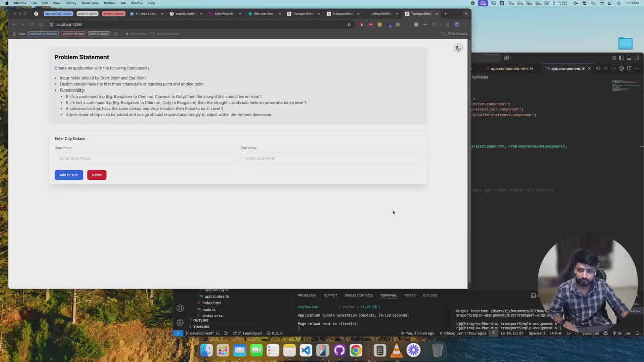This screenshot has height=362, width=644.
Task: Open FaceTime from the Dock
Action: click(x=256, y=350)
